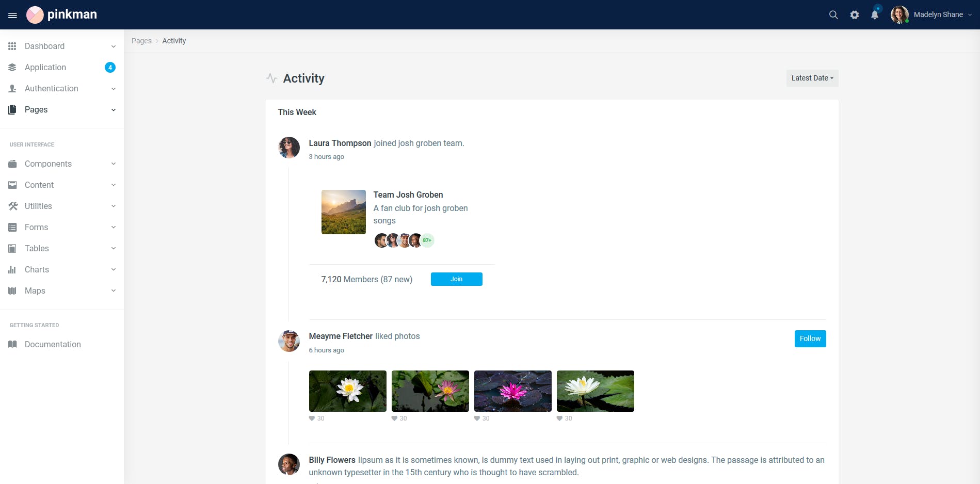Open the Documentation book icon

(x=12, y=344)
